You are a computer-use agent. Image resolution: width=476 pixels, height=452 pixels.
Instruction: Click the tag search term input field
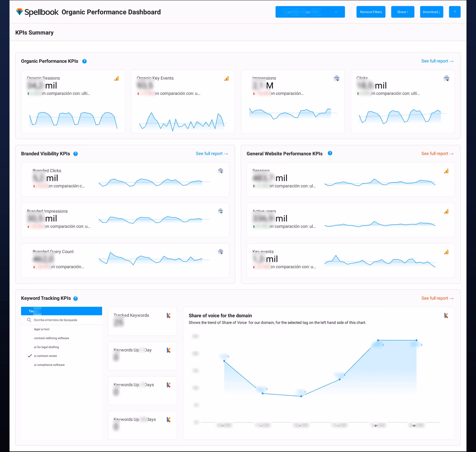point(62,320)
